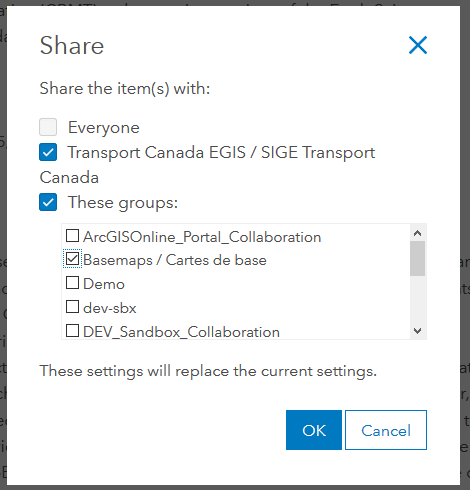The image size is (470, 490).
Task: Click groups list scroll up arrow
Action: [418, 233]
